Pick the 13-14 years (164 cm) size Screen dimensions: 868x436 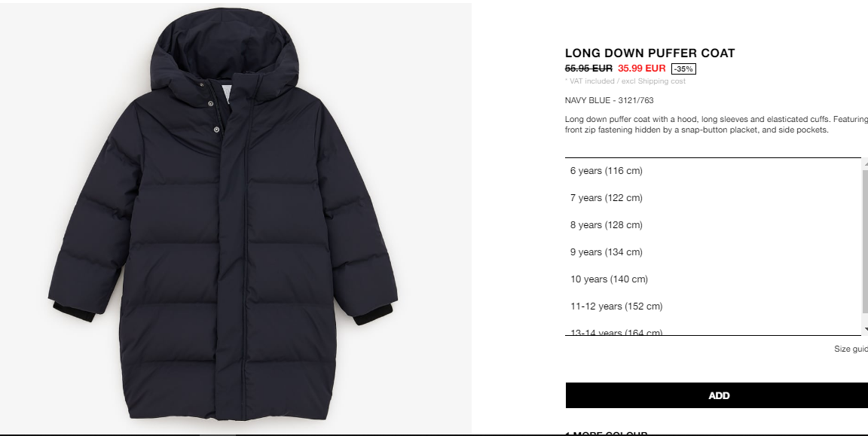[x=713, y=331]
